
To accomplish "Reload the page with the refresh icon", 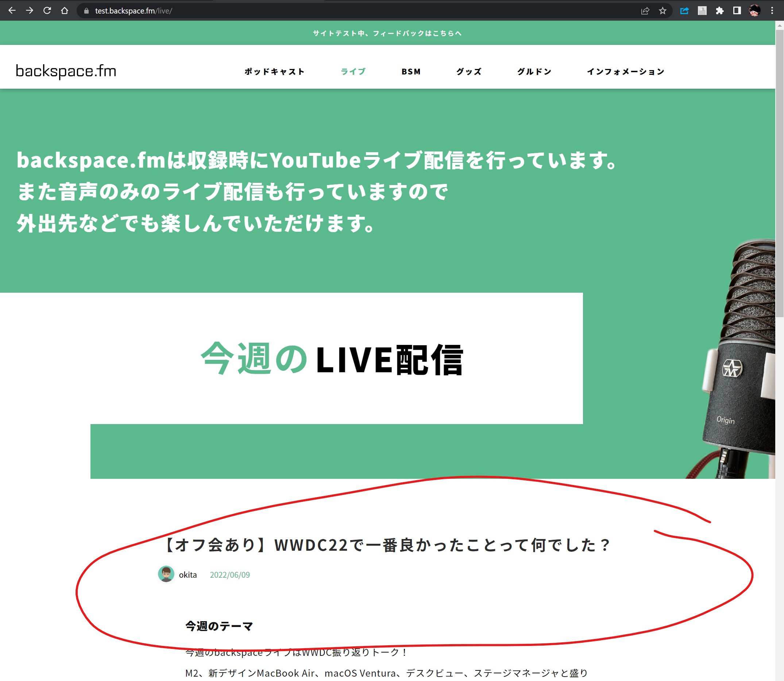I will pos(47,11).
